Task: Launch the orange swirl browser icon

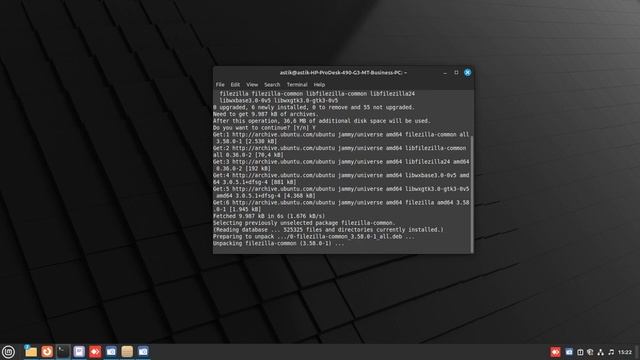Action: [47, 351]
